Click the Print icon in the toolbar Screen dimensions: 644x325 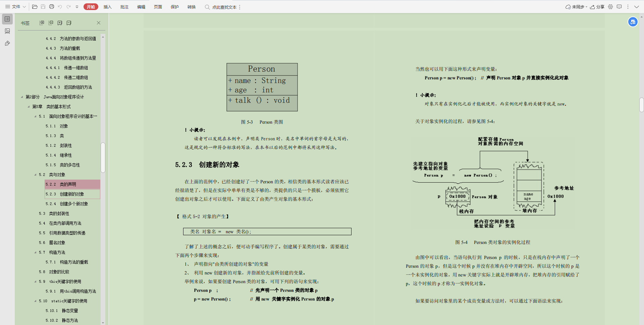click(52, 7)
